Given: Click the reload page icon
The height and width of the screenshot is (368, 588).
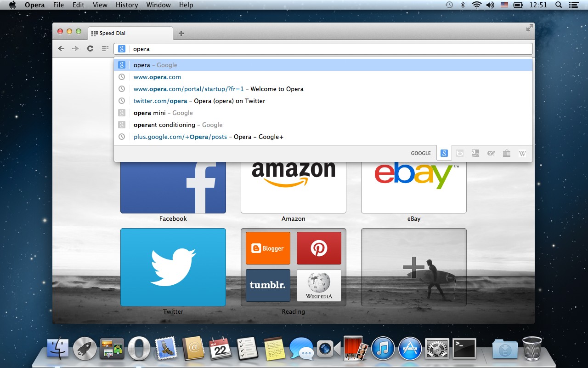Looking at the screenshot, I should [x=90, y=48].
